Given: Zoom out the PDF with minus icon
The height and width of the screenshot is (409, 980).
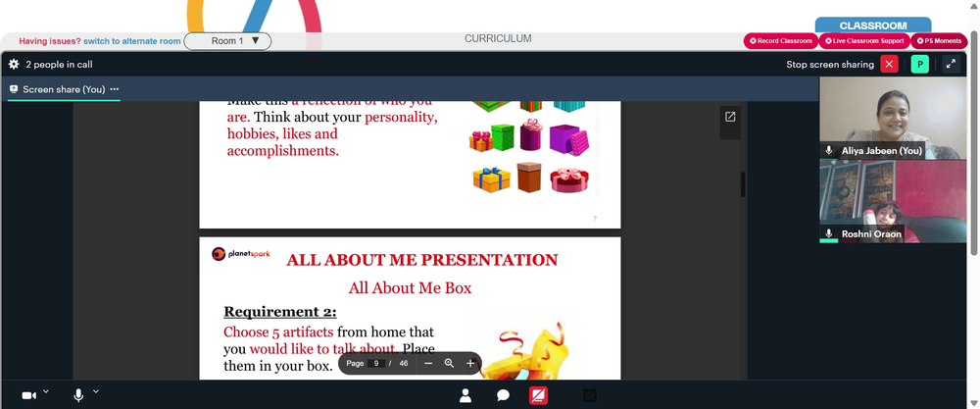Looking at the screenshot, I should [x=428, y=363].
